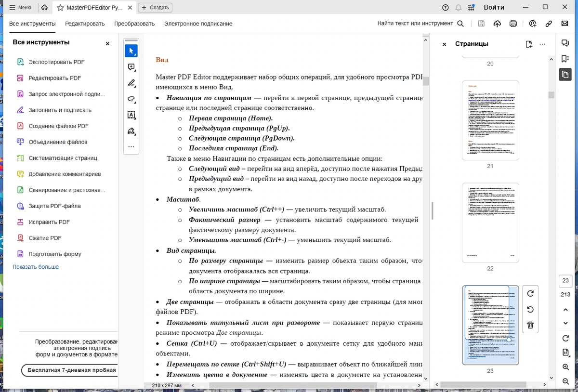Select the arrow selection tool
Screen dimensions: 578x392
pos(131,51)
